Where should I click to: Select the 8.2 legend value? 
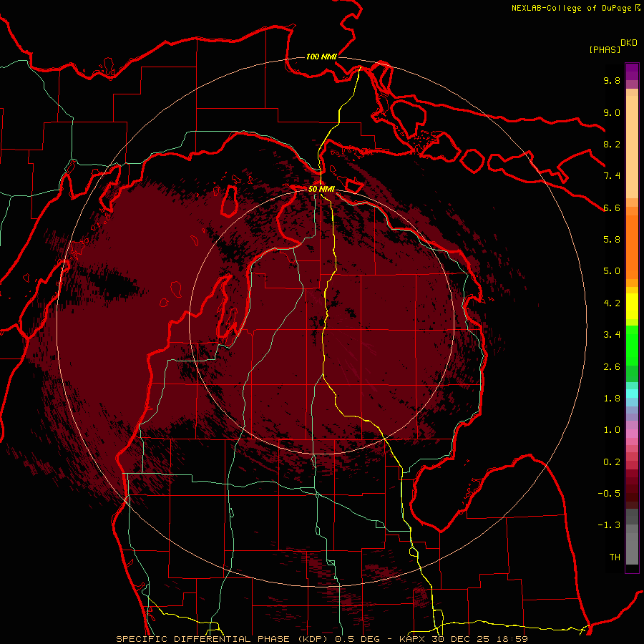point(612,144)
